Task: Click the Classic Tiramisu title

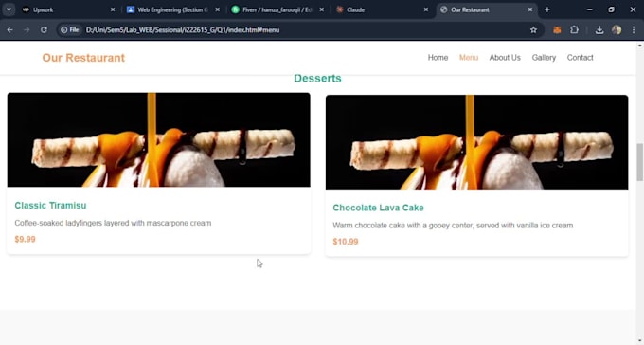Action: tap(50, 205)
